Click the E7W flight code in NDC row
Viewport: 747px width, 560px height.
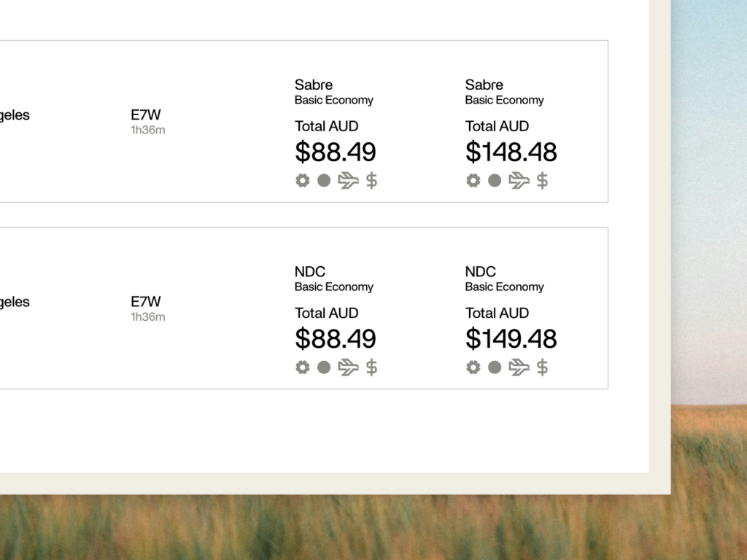[x=146, y=301]
